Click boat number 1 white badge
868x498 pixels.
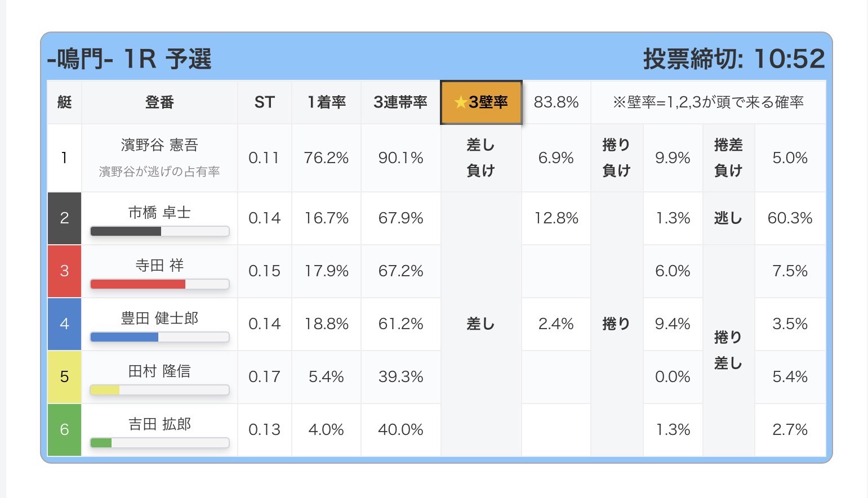click(x=64, y=158)
